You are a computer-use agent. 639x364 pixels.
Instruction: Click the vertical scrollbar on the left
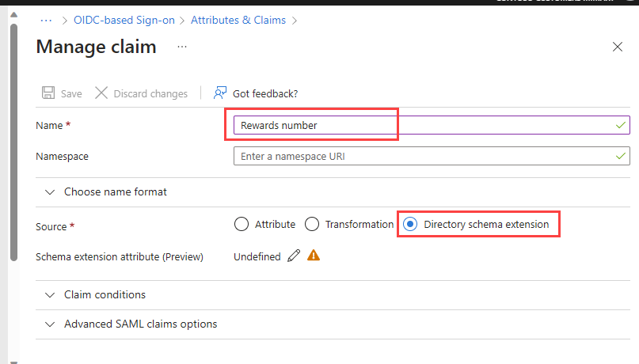[13, 142]
